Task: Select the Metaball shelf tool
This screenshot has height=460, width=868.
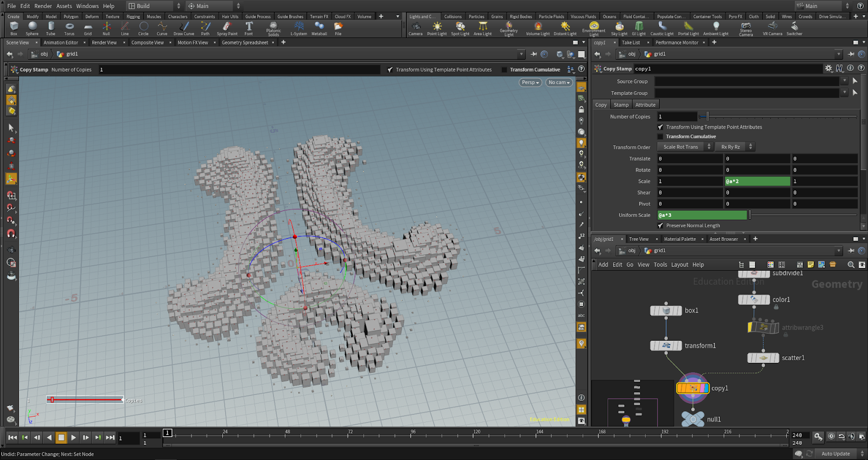Action: [x=319, y=28]
